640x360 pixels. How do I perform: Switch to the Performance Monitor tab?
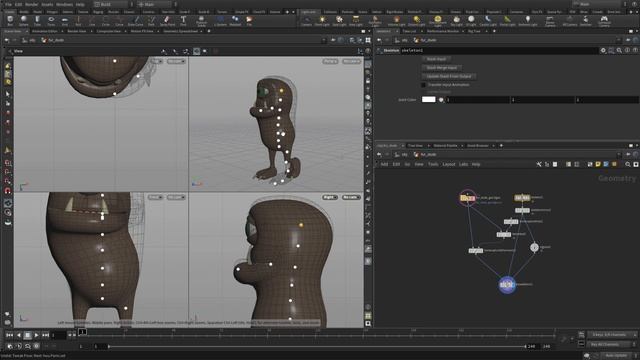point(443,31)
